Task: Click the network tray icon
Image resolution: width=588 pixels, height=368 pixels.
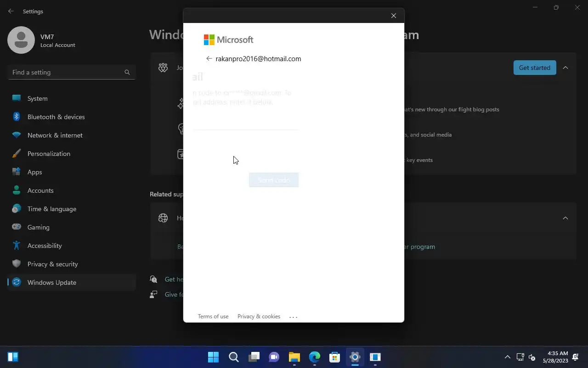Action: [520, 357]
